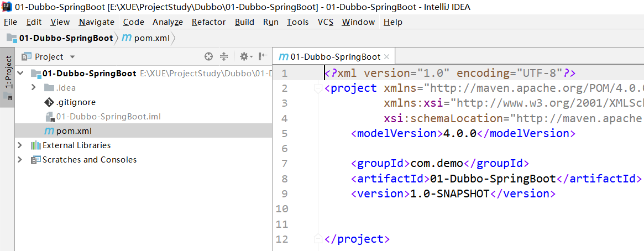Image resolution: width=644 pixels, height=251 pixels.
Task: Place cursor in the groupId com.demo text
Action: (437, 164)
